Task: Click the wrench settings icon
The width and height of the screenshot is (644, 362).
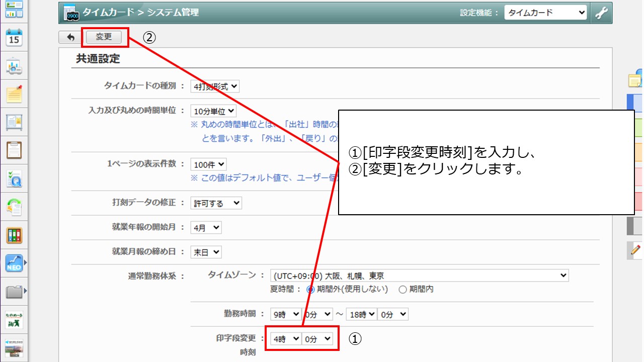Action: click(601, 13)
